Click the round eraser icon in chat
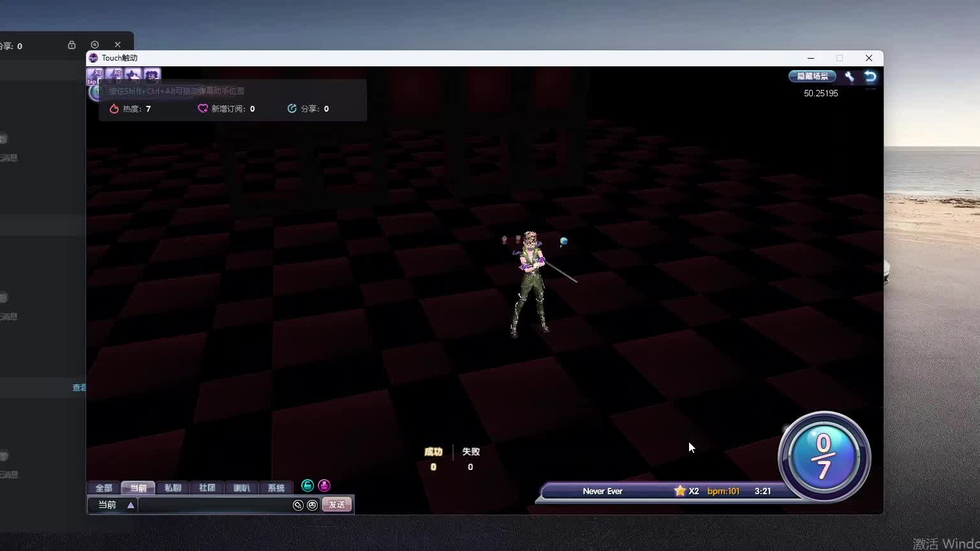 click(x=298, y=505)
